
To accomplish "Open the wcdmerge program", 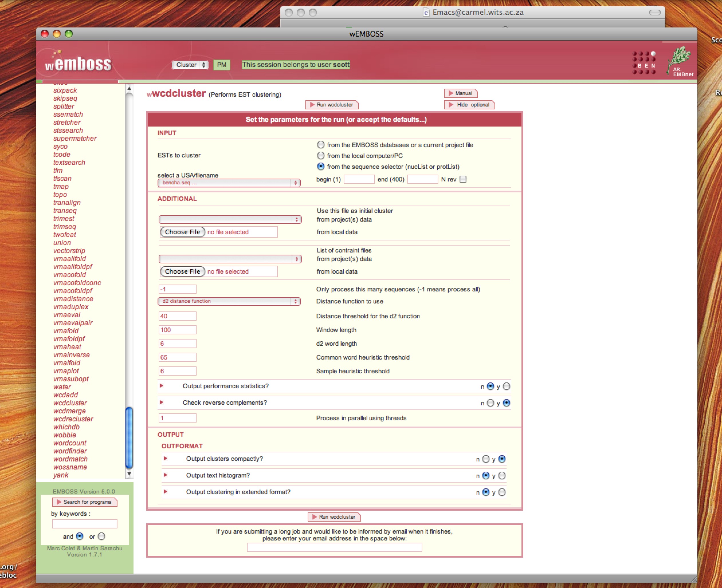I will tap(70, 411).
